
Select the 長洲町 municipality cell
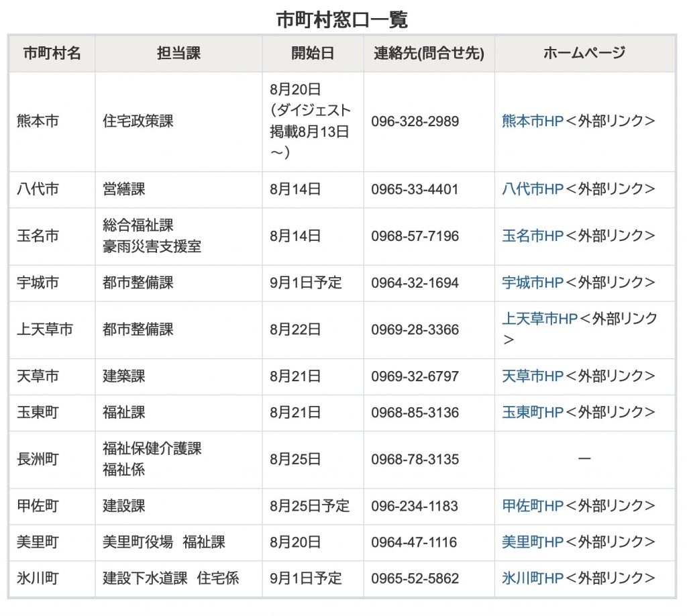52,460
